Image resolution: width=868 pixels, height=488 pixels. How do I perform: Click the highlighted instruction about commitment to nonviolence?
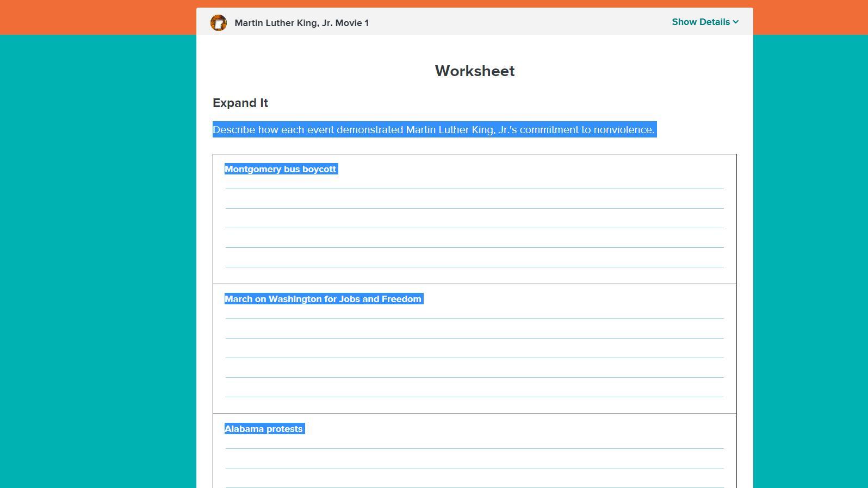(434, 130)
